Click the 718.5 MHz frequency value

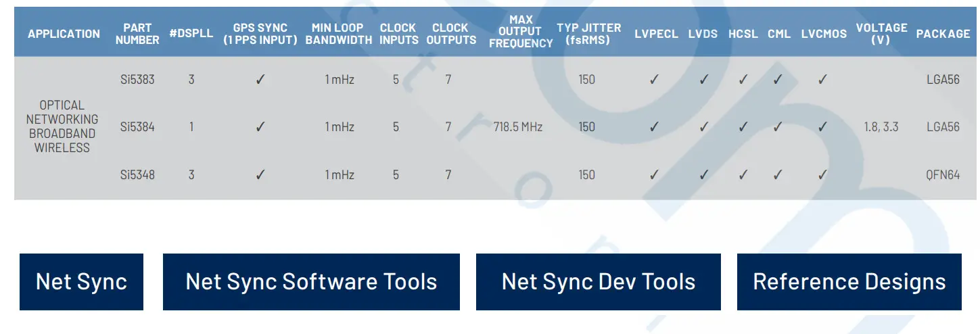pyautogui.click(x=518, y=126)
